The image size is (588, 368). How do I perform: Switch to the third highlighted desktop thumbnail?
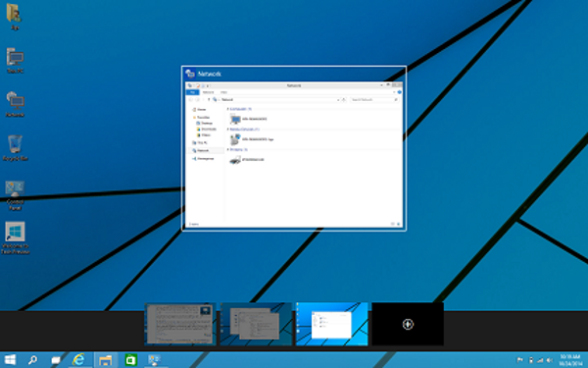(x=332, y=324)
